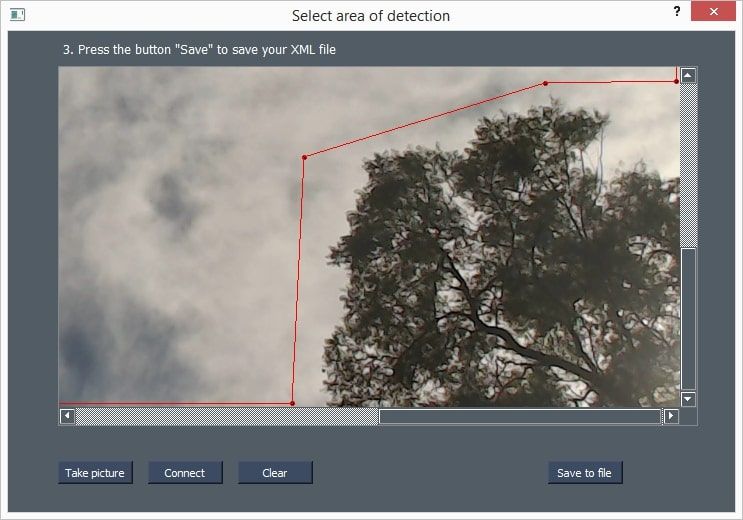Click the "Select area of detection" window title
The height and width of the screenshot is (520, 743).
coord(370,16)
